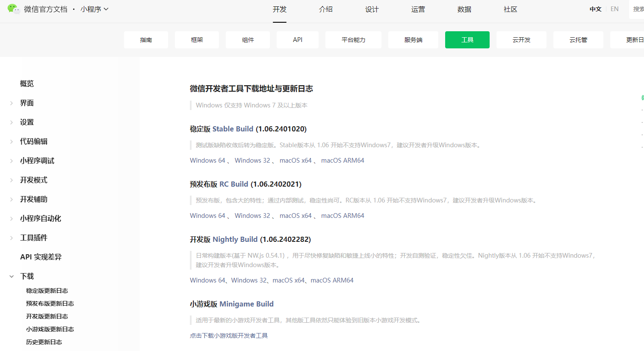Expand the 设置 sidebar section
The image size is (644, 351).
pos(27,122)
